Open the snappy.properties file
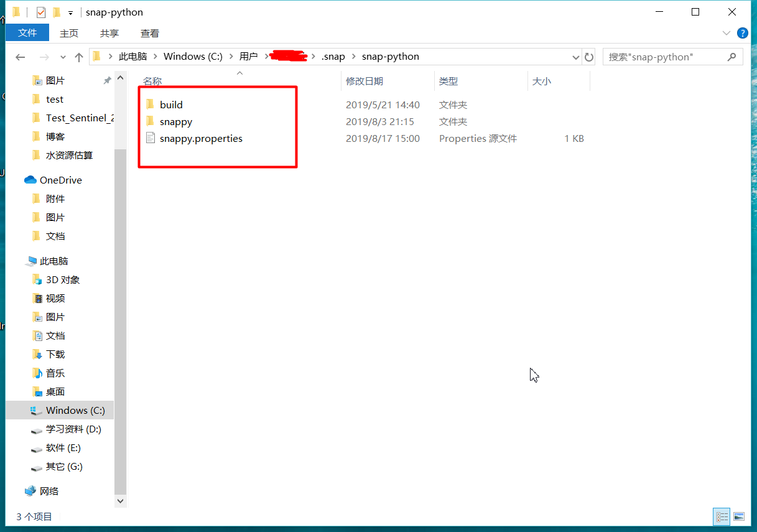The height and width of the screenshot is (532, 757). 200,138
